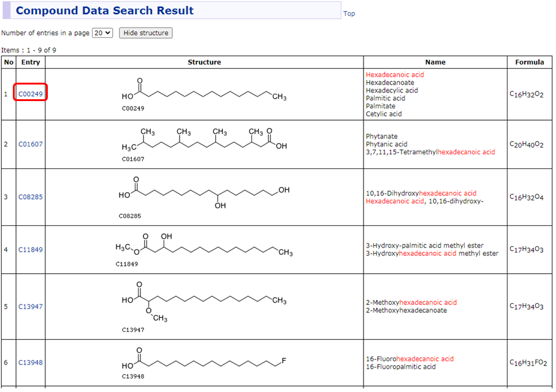
Task: Open compound entry C13948
Action: [30, 363]
